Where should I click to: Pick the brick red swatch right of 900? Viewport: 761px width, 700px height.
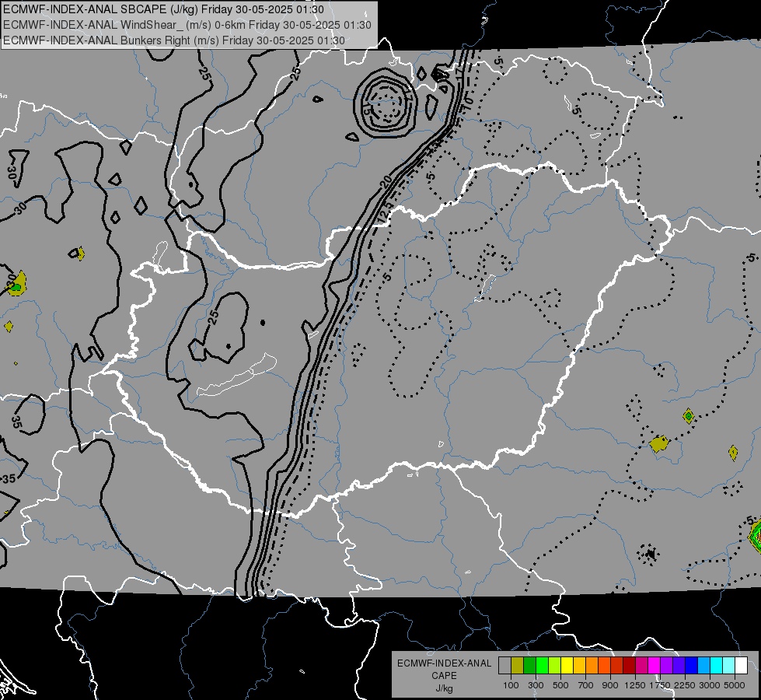pos(617,665)
